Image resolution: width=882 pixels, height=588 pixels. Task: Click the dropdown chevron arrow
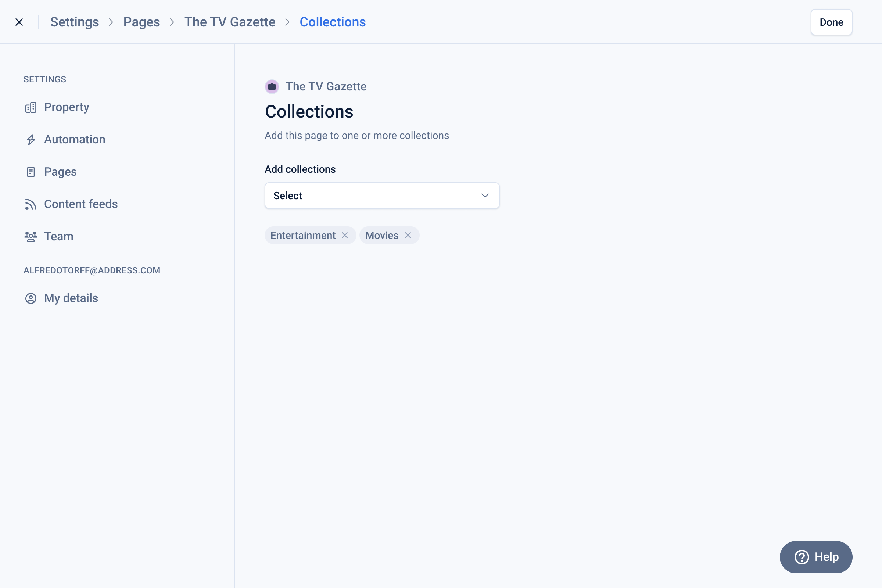pyautogui.click(x=485, y=196)
